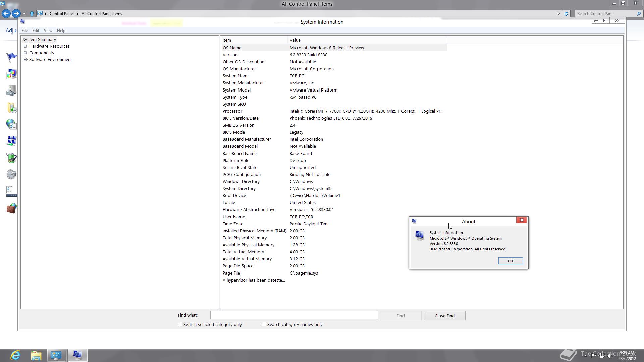This screenshot has height=362, width=644.
Task: Select the Page File row
Action: tap(334, 273)
